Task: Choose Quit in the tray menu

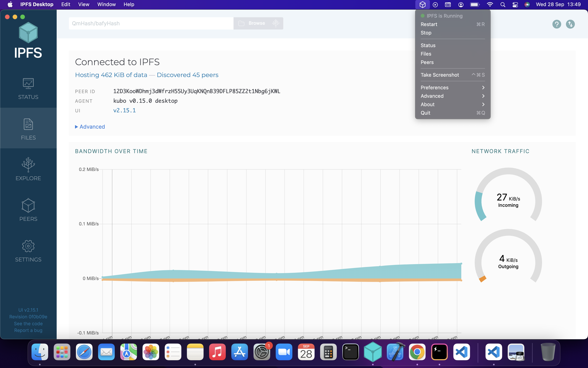Action: [x=453, y=113]
